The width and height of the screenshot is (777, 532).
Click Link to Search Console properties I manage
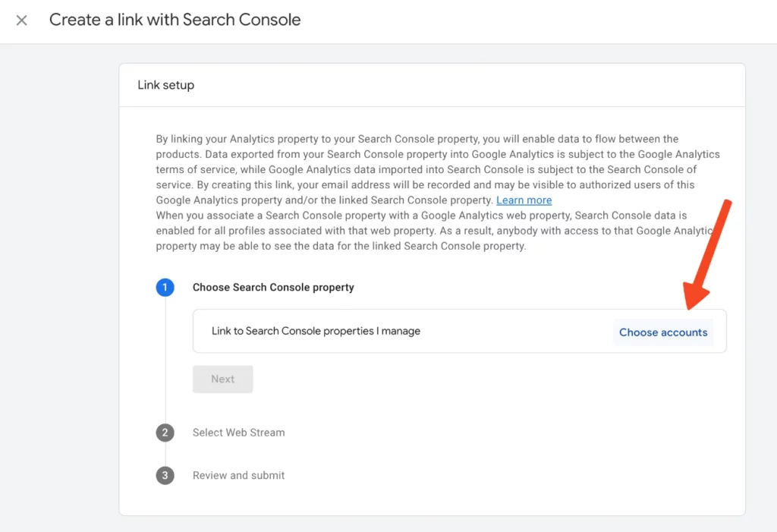click(316, 331)
